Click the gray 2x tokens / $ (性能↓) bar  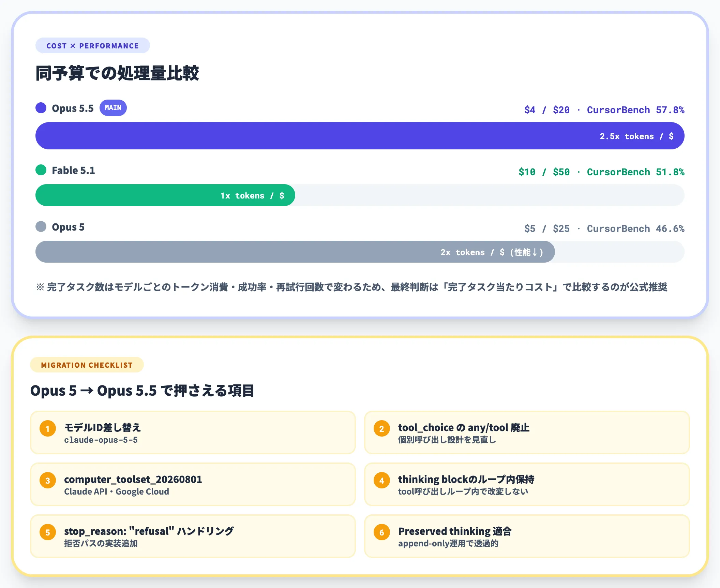(x=295, y=252)
